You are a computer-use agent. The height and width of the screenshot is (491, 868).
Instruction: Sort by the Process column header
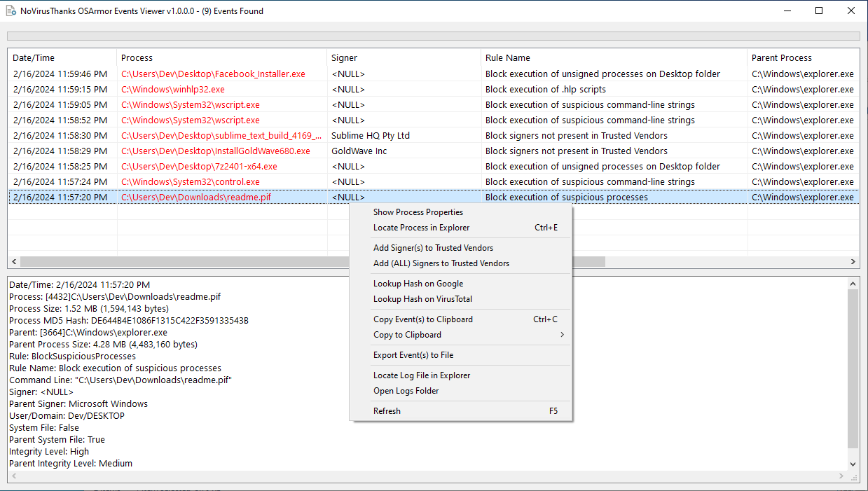(x=222, y=58)
